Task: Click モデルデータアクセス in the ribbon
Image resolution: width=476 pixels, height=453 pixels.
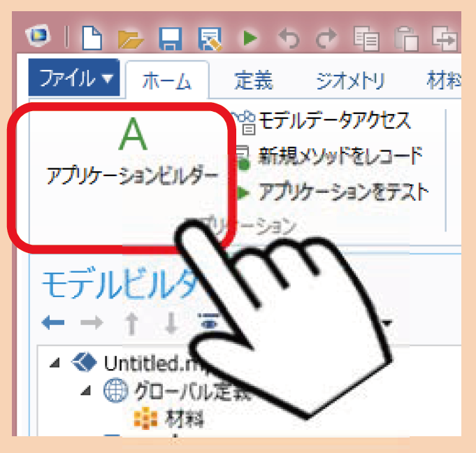Action: click(x=335, y=120)
